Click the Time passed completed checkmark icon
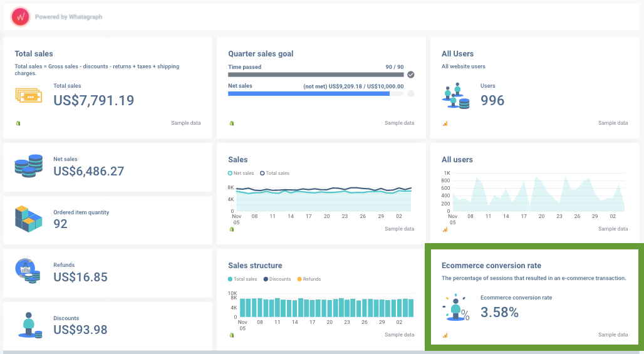Viewport: 644px width, 354px height. point(411,75)
